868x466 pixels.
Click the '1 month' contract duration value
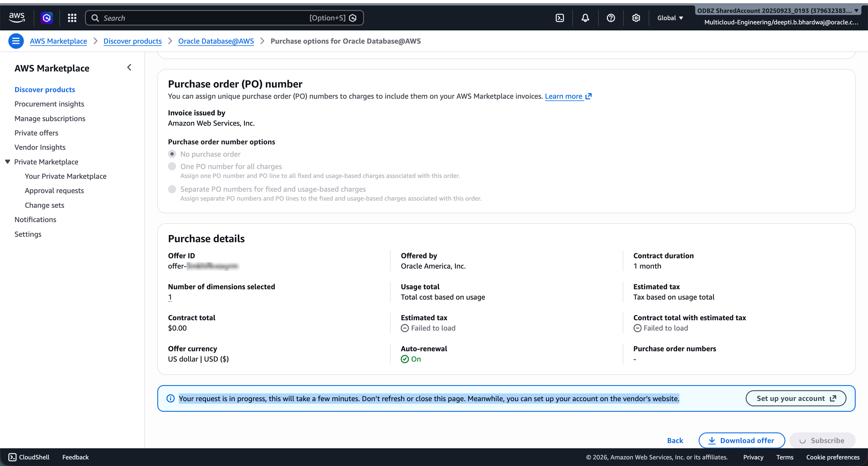click(647, 266)
